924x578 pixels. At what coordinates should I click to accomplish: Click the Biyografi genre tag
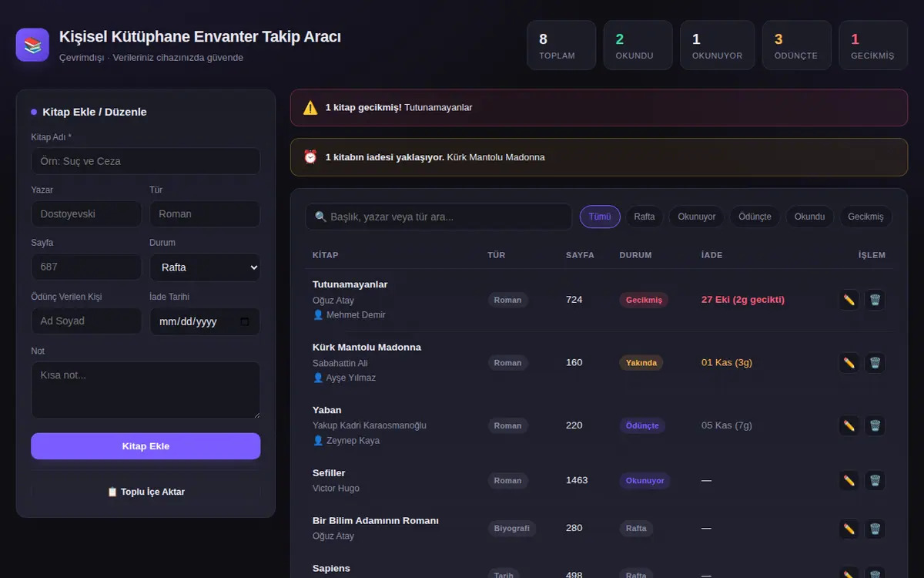tap(512, 529)
